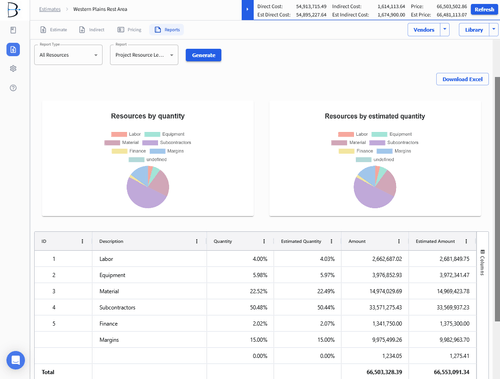Image resolution: width=500 pixels, height=379 pixels.
Task: Toggle undefined legend in quantity chart
Action: click(148, 159)
